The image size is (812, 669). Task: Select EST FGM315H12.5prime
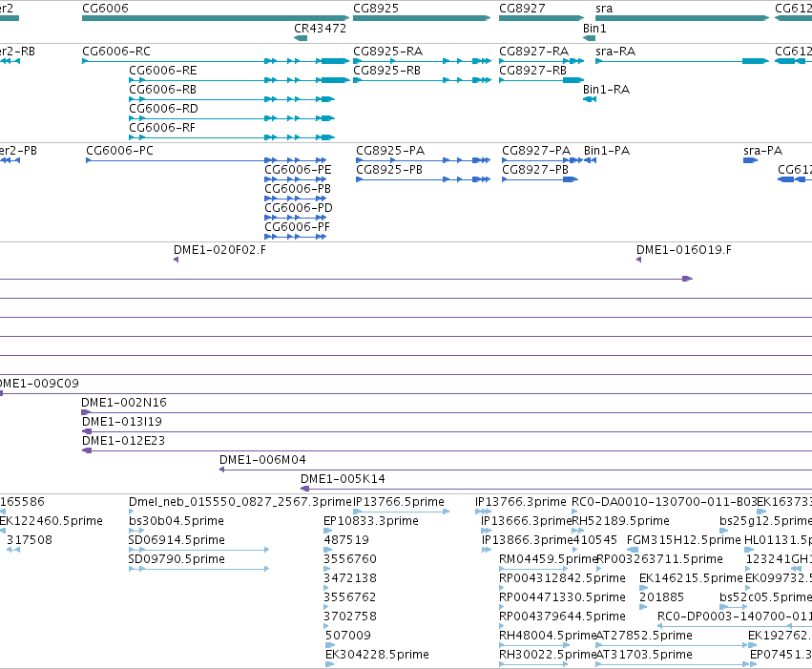[683, 540]
